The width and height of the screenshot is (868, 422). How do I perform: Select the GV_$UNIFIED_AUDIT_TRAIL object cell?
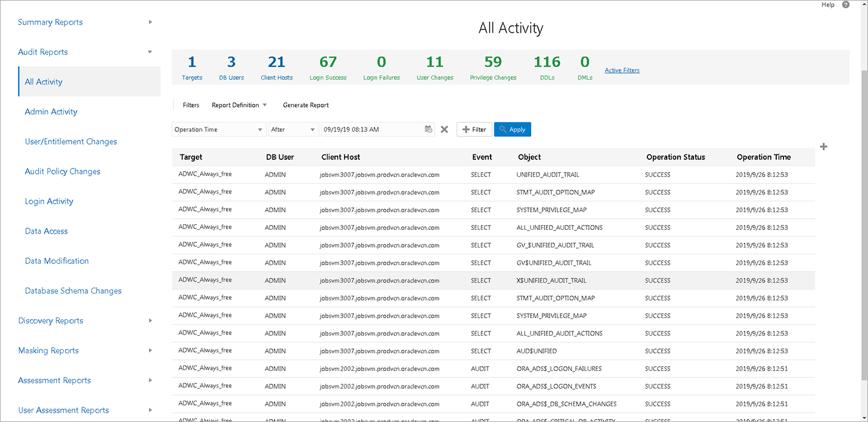tap(556, 245)
